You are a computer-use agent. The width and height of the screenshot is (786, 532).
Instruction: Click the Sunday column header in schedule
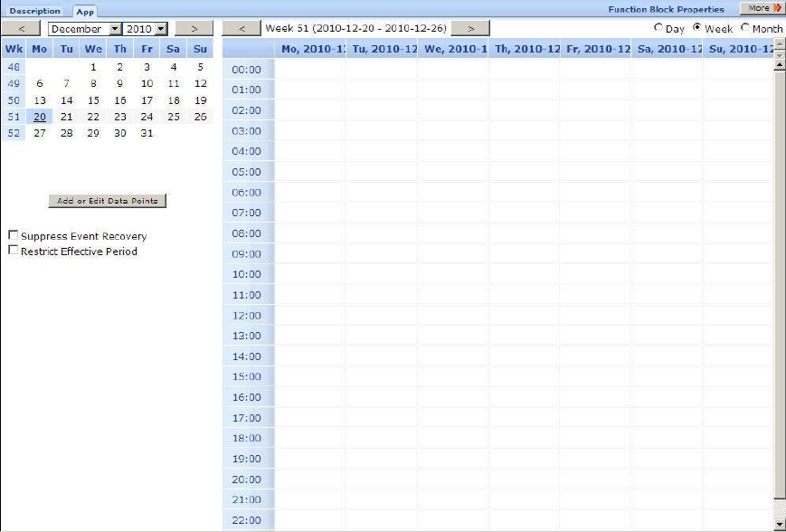(x=738, y=49)
